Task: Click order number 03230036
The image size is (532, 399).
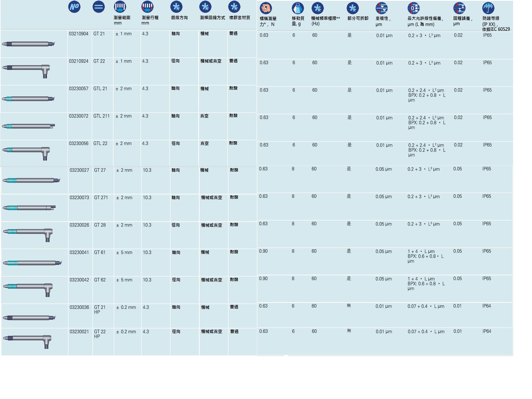Action: 79,307
